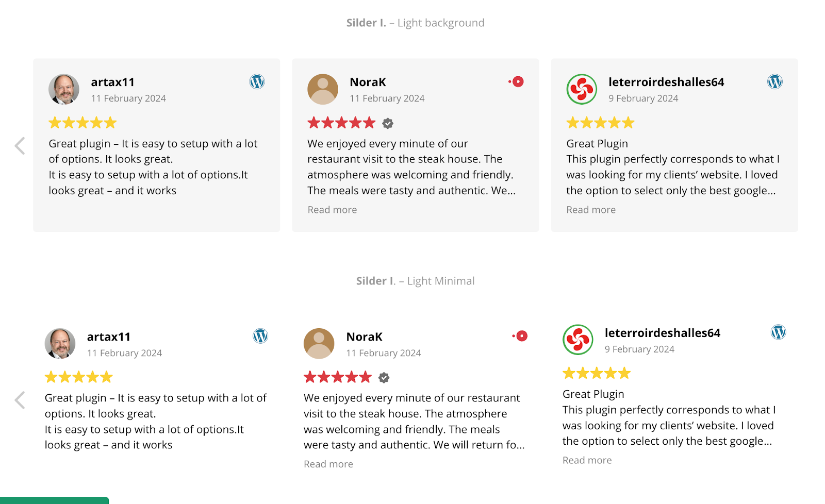The image size is (825, 504).
Task: Click artax11 profile photo in top slider
Action: coord(64,89)
